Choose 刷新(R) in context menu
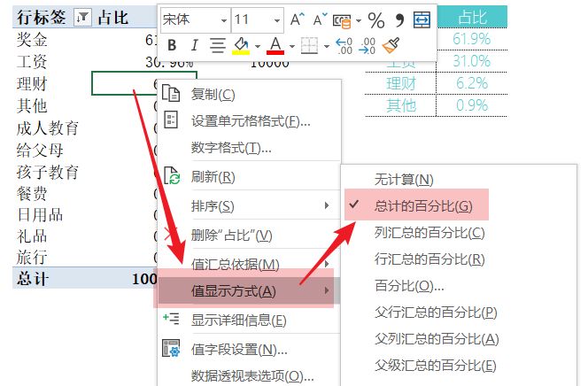 [x=213, y=176]
